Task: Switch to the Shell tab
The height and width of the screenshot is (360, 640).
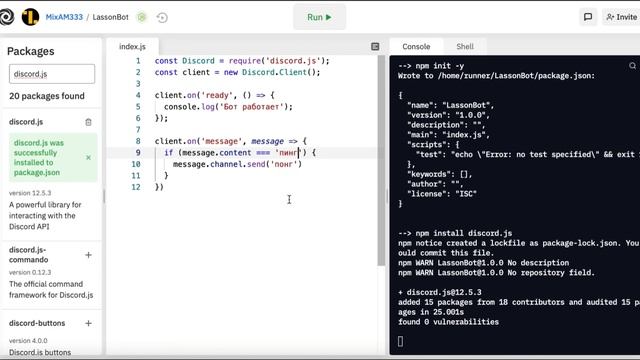Action: tap(465, 47)
